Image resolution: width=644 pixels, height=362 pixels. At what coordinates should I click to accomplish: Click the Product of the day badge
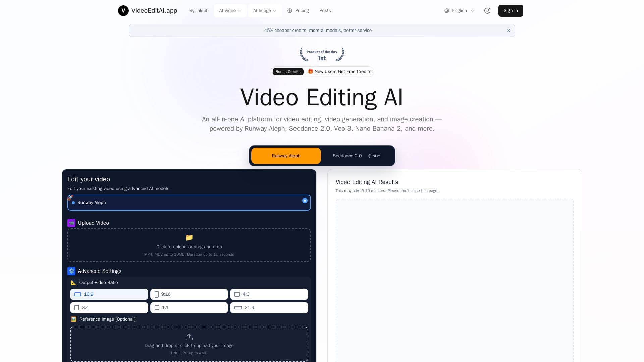[x=322, y=54]
